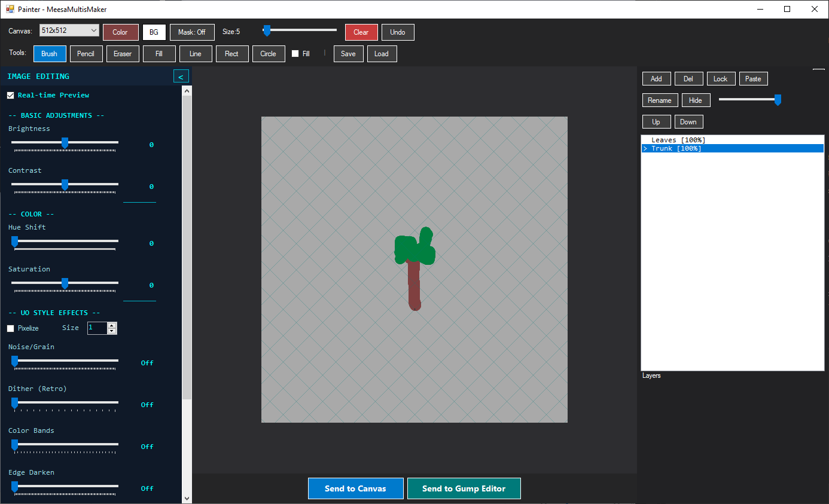Click the Saturation slider
The height and width of the screenshot is (504, 829).
coord(65,284)
